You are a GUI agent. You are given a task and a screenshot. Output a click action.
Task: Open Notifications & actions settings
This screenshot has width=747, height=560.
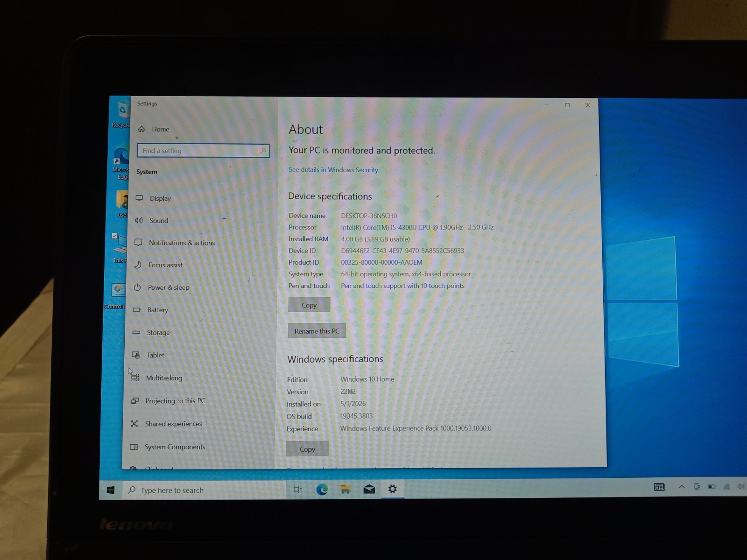(x=182, y=243)
